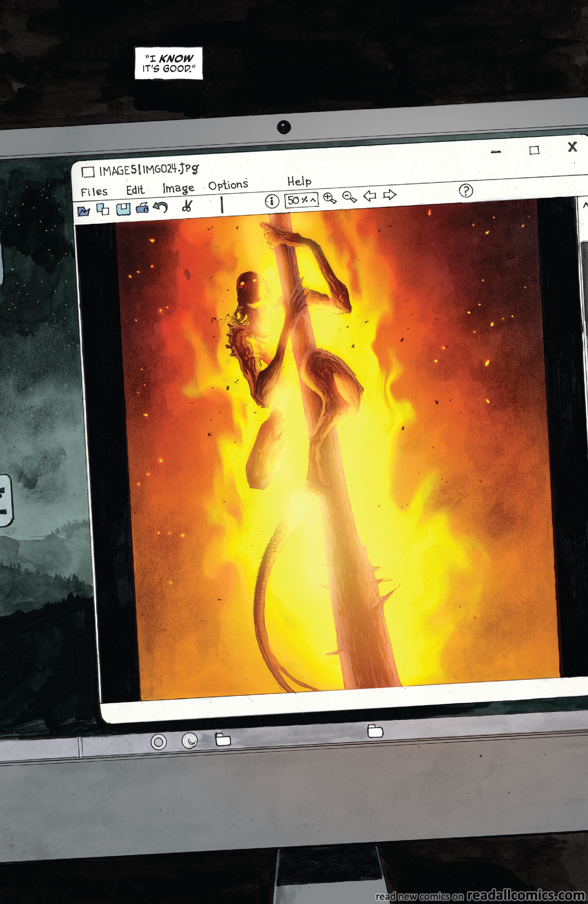Minimize the image viewer window
This screenshot has width=588, height=904.
pos(496,152)
